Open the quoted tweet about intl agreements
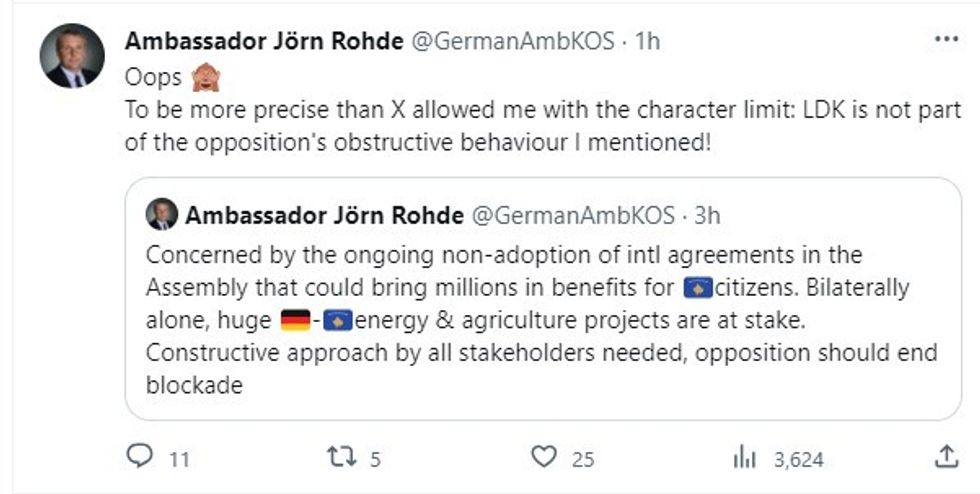Image resolution: width=980 pixels, height=494 pixels. (540, 320)
